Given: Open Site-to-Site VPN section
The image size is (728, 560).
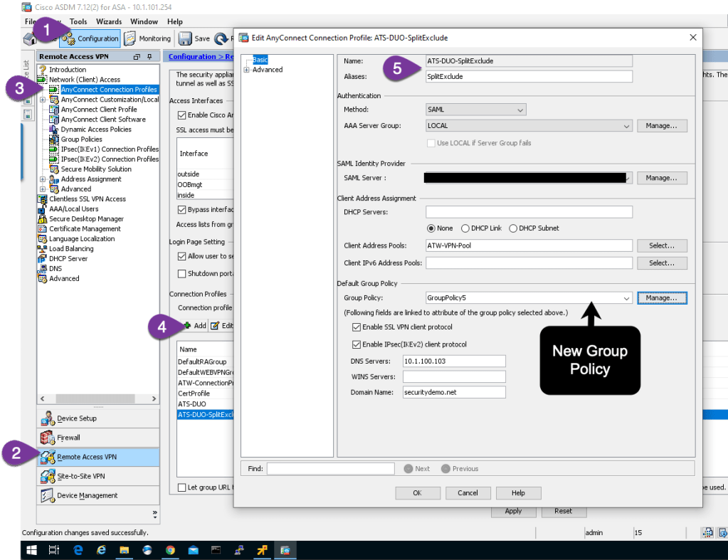Looking at the screenshot, I should 80,476.
